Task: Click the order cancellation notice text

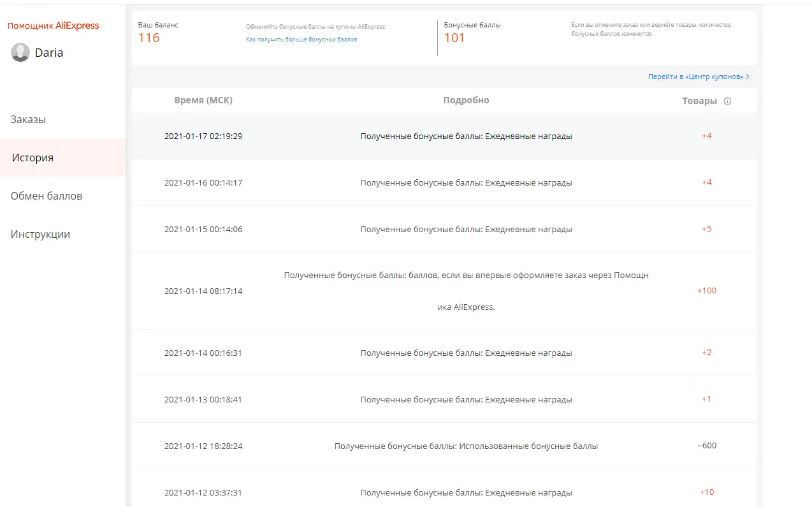Action: [x=651, y=29]
